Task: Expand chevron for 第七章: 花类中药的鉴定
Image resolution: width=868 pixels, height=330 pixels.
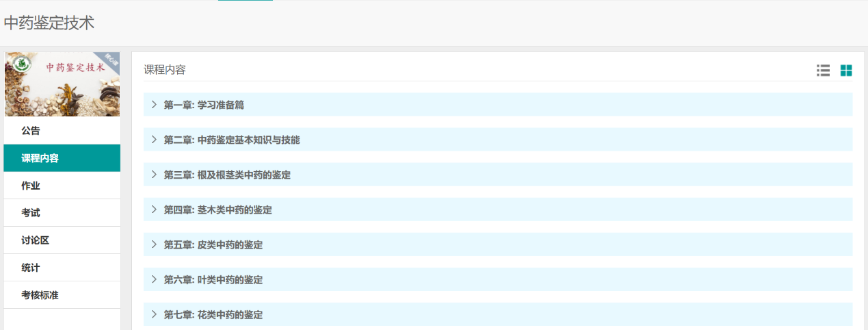Action: [x=154, y=314]
